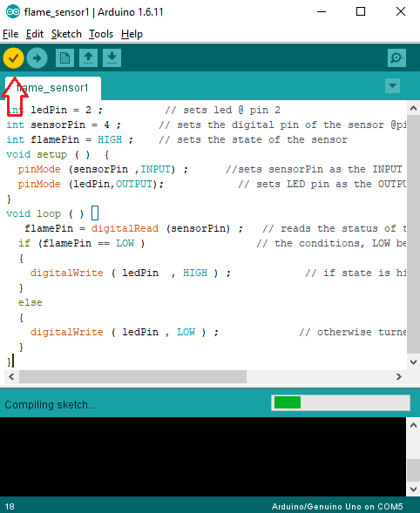Open a sketch with the up-arrow icon
This screenshot has height=513, width=420.
click(x=88, y=58)
